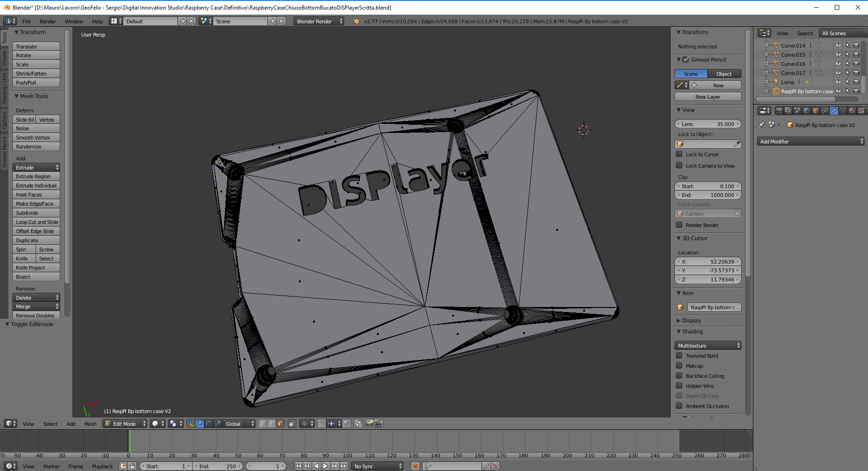Open the Edit Mode dropdown
The image size is (868, 471).
click(125, 423)
